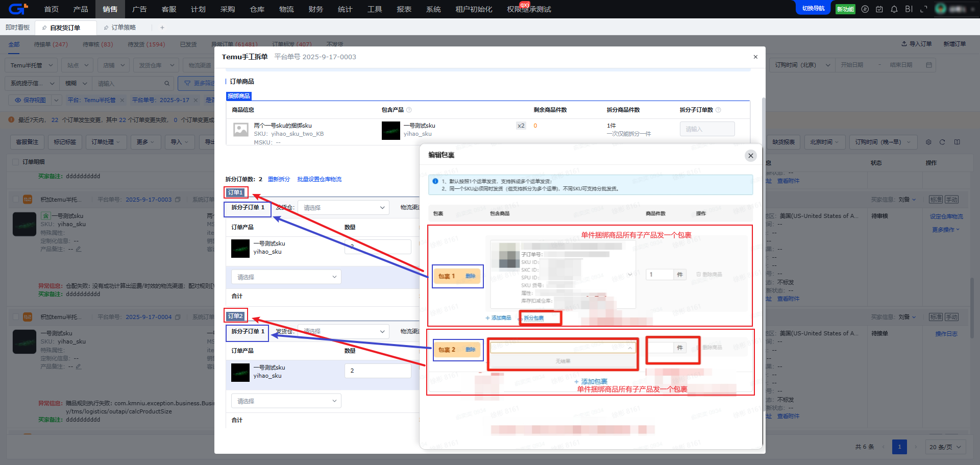Open the 站点 filter dropdown
This screenshot has height=465, width=980.
pos(78,65)
